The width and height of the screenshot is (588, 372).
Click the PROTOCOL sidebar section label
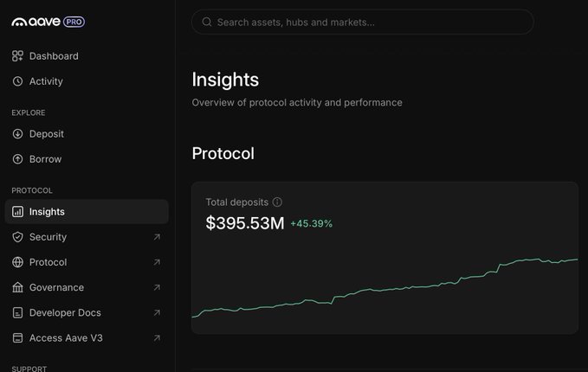pos(32,190)
